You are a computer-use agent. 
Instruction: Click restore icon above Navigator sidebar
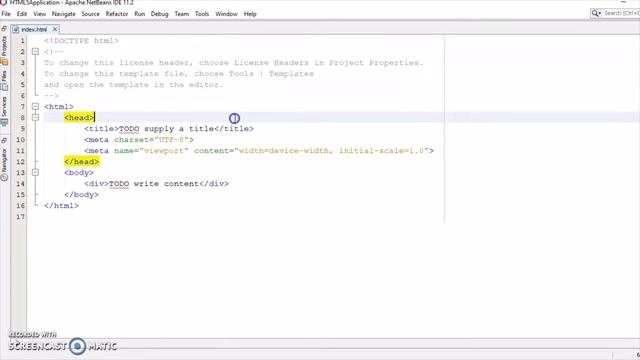(4, 140)
